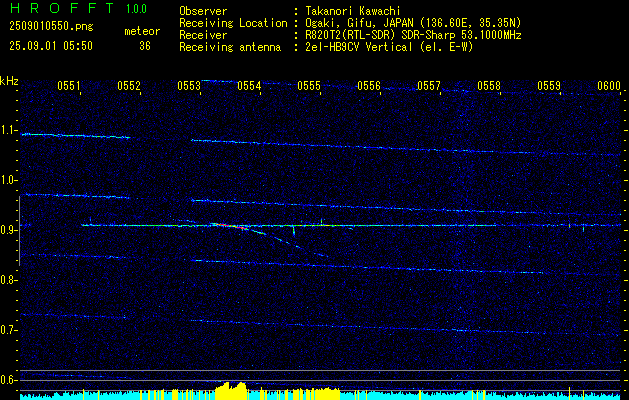This screenshot has width=629, height=400.
Task: Click the meteor label
Action: pyautogui.click(x=142, y=31)
